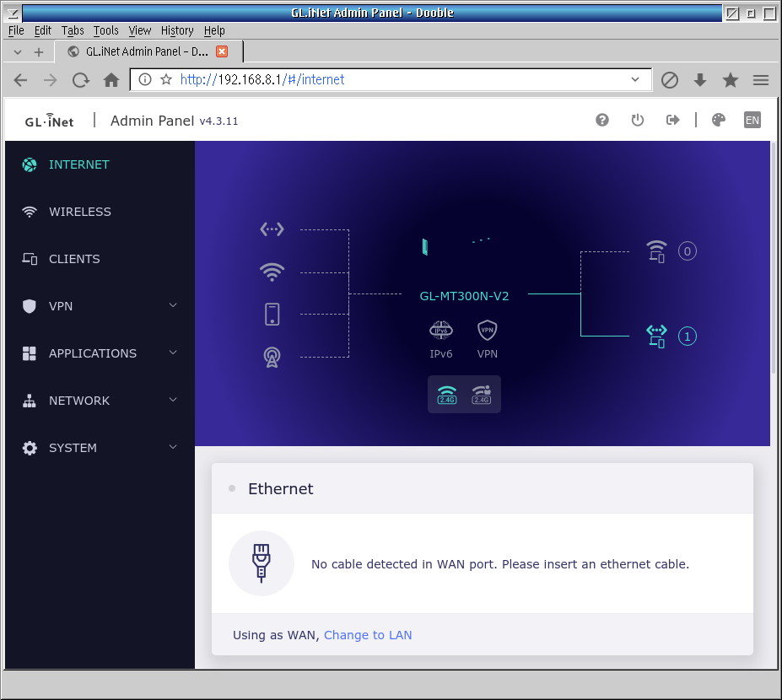
Task: Click the logout icon in header
Action: click(673, 120)
